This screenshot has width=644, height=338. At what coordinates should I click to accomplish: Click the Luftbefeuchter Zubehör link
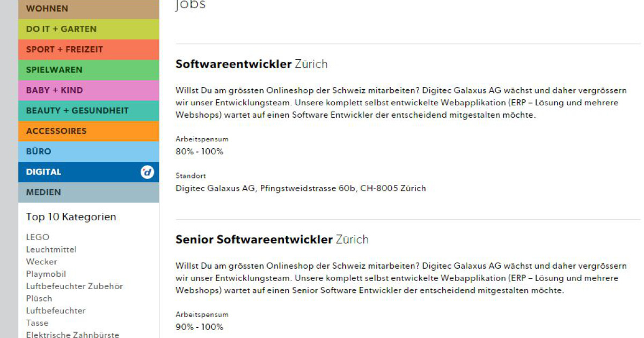pyautogui.click(x=75, y=286)
